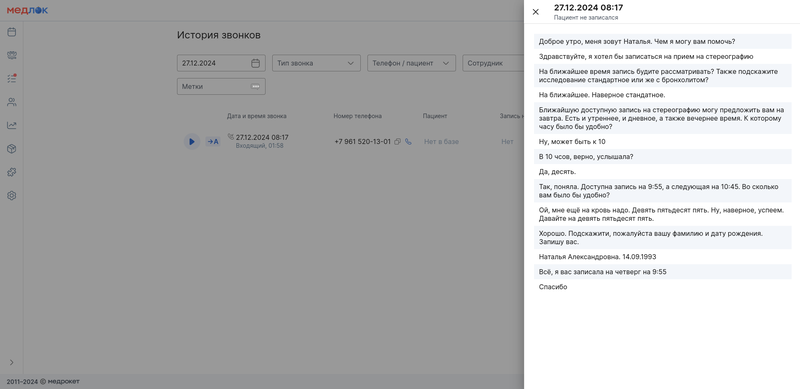Open the patients sidebar icon
Image resolution: width=800 pixels, height=389 pixels.
coord(12,102)
